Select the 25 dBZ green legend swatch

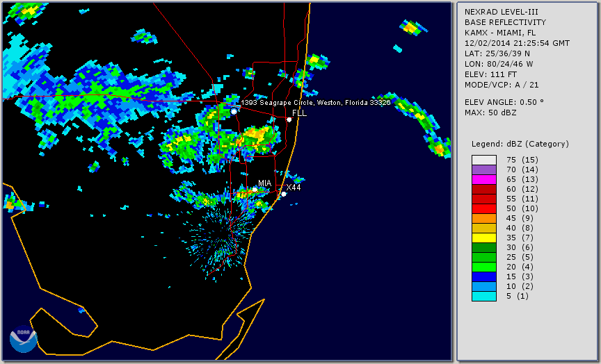point(484,257)
